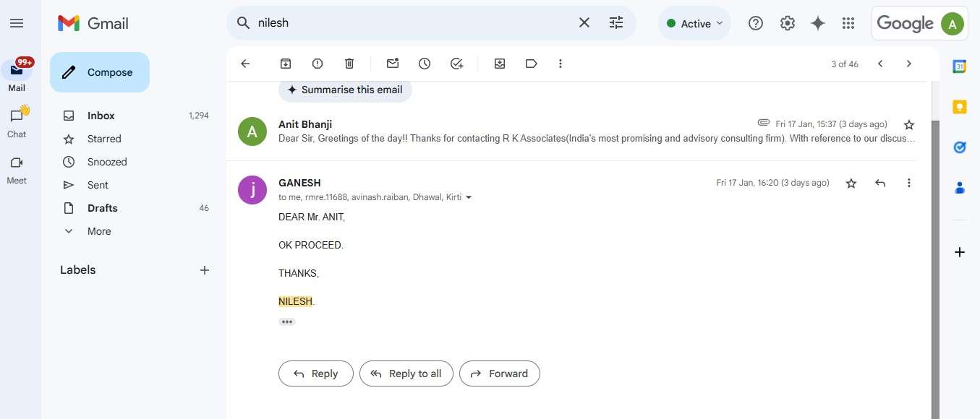The height and width of the screenshot is (419, 980).
Task: Snooze this conversation
Action: click(x=425, y=64)
